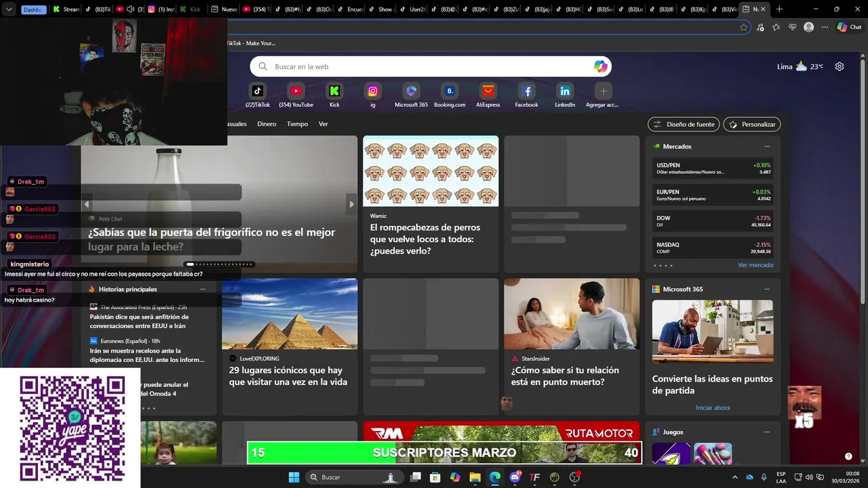Click the Mercados pagination dots
The image size is (868, 488).
pyautogui.click(x=663, y=266)
